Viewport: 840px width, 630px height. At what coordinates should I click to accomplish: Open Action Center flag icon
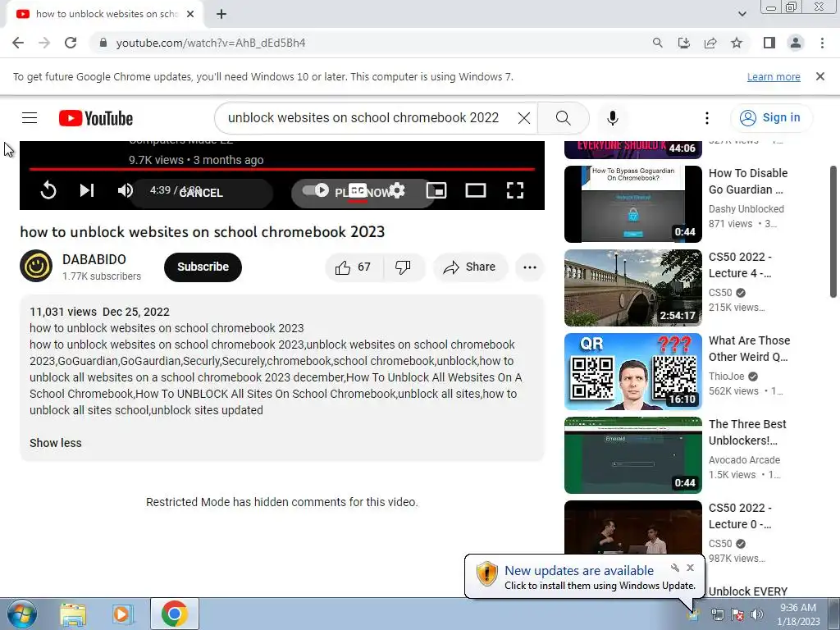click(x=737, y=615)
